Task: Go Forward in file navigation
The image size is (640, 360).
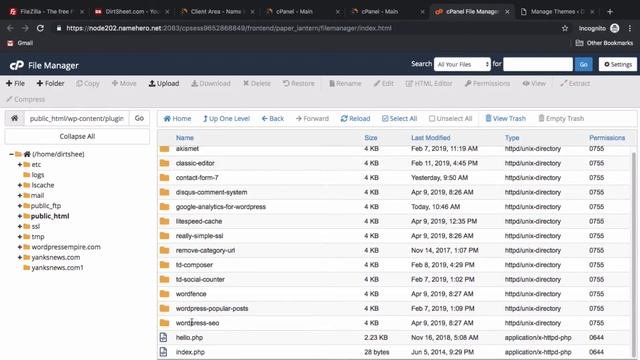Action: (x=312, y=118)
